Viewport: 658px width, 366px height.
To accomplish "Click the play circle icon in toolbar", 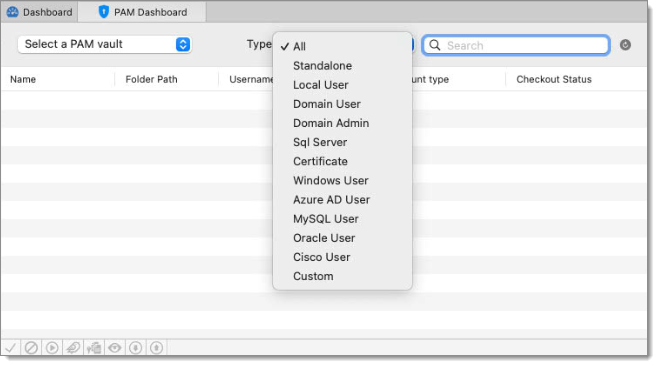I will tap(52, 348).
